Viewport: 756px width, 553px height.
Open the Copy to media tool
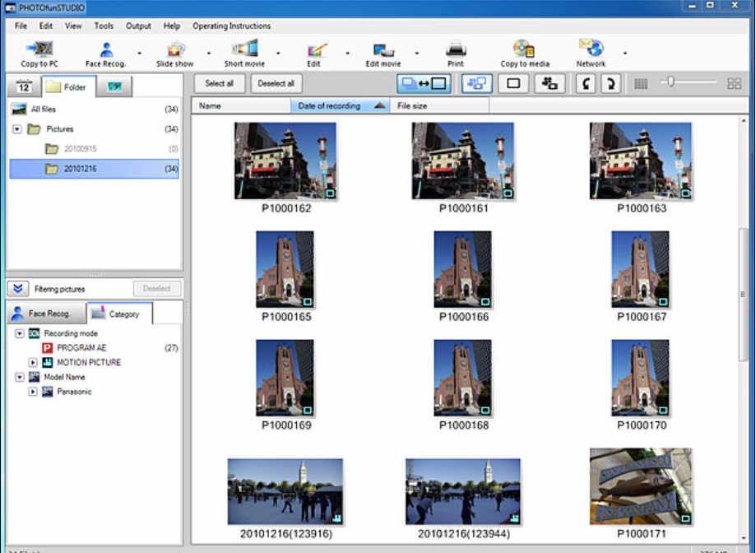tap(525, 53)
